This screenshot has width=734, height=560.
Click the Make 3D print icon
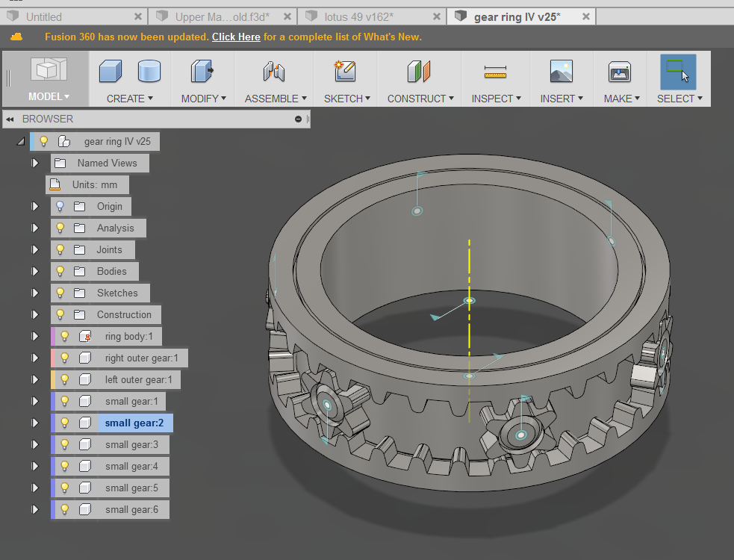(x=619, y=72)
